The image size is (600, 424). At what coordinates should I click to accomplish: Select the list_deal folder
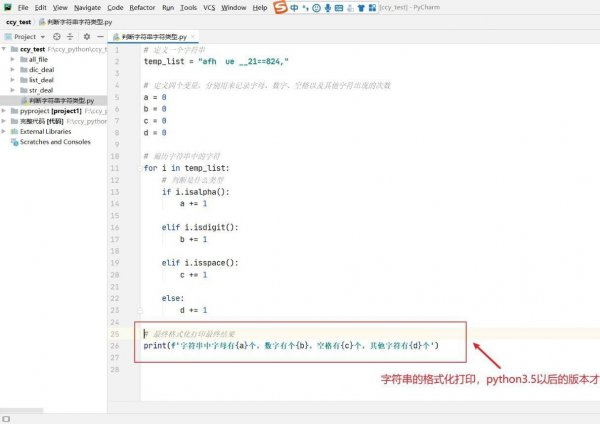(x=41, y=80)
